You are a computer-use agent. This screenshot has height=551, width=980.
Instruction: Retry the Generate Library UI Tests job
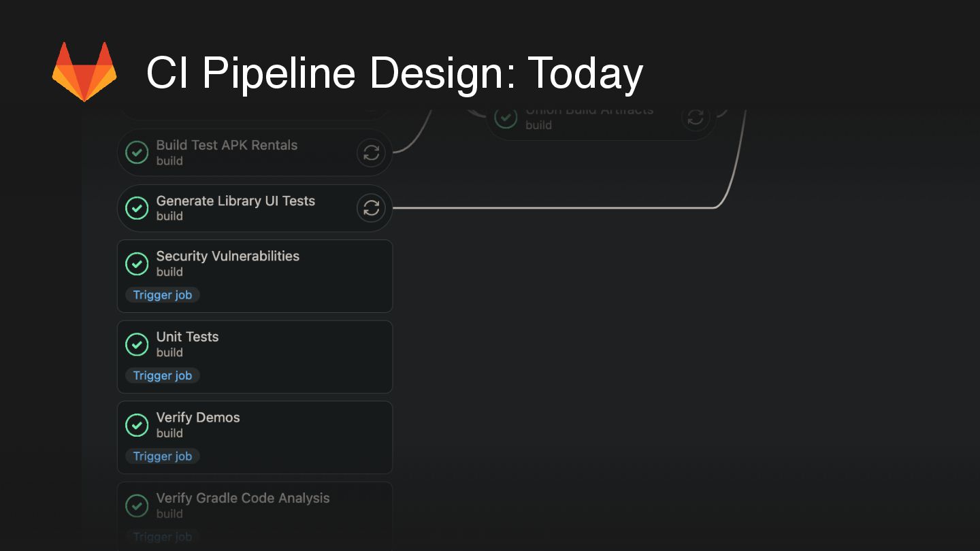371,208
